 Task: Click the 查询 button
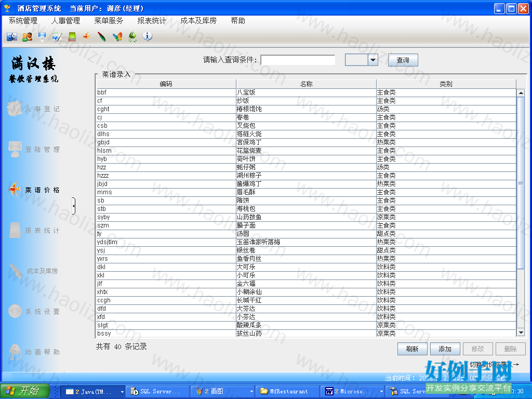[x=403, y=60]
